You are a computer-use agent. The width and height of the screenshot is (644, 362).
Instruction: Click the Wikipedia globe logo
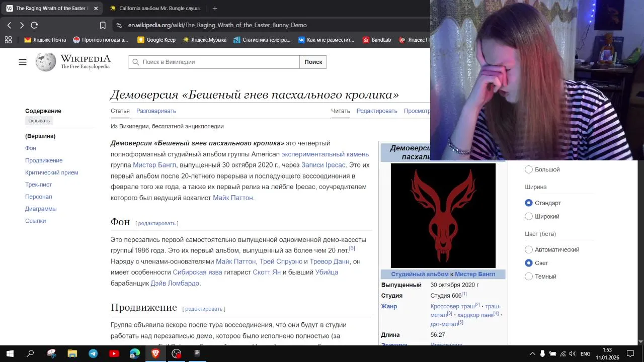[46, 62]
